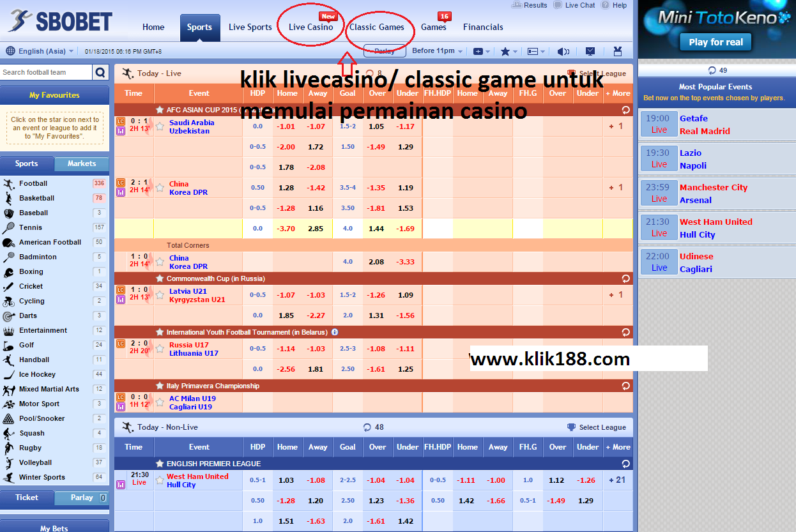Refresh the Commonwealth Cup league row
The image size is (796, 532).
(626, 278)
